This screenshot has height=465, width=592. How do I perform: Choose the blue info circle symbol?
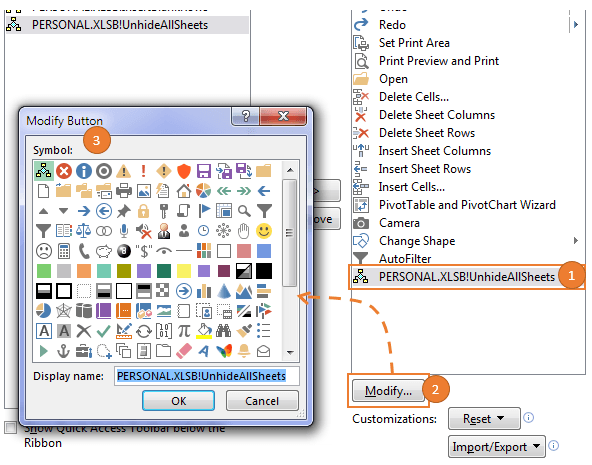(x=84, y=171)
